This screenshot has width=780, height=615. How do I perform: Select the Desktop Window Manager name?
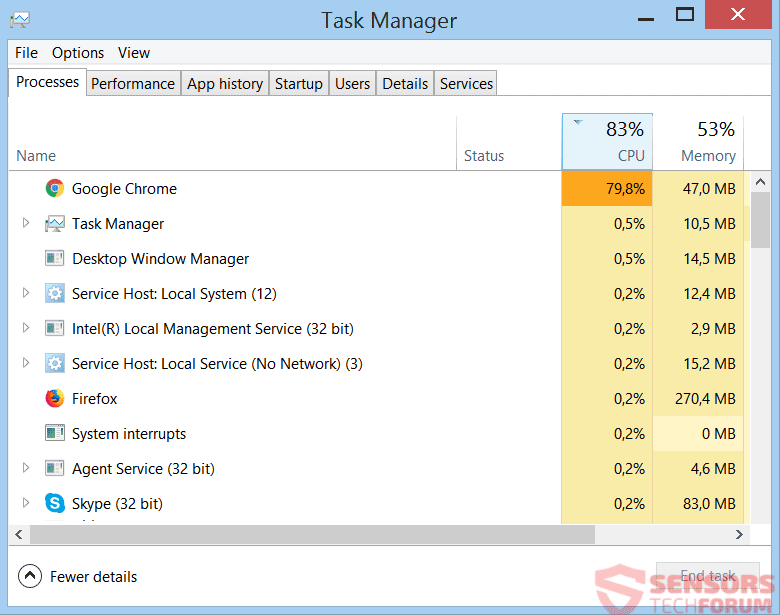coord(160,259)
